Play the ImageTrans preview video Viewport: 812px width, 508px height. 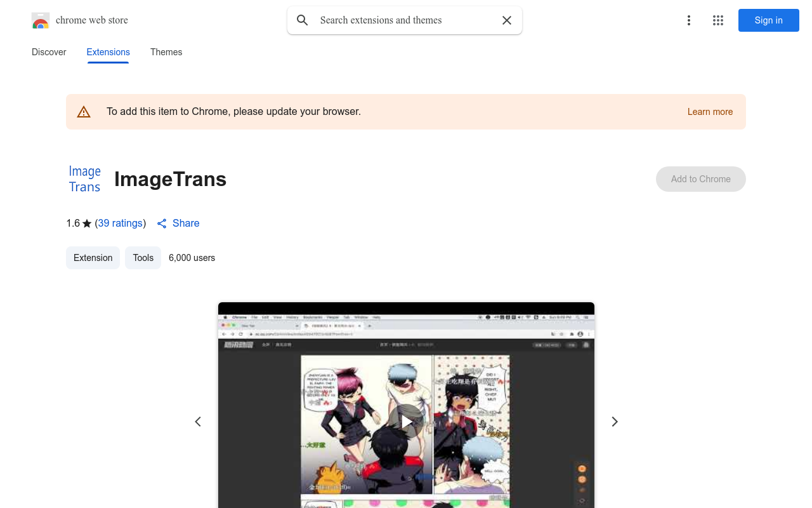click(x=406, y=422)
